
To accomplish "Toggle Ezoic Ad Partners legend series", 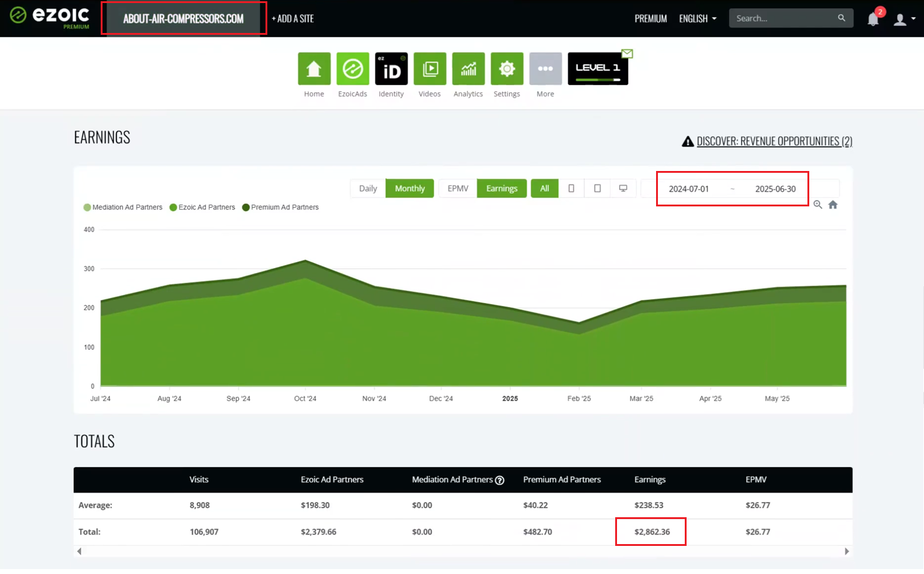I will point(202,207).
